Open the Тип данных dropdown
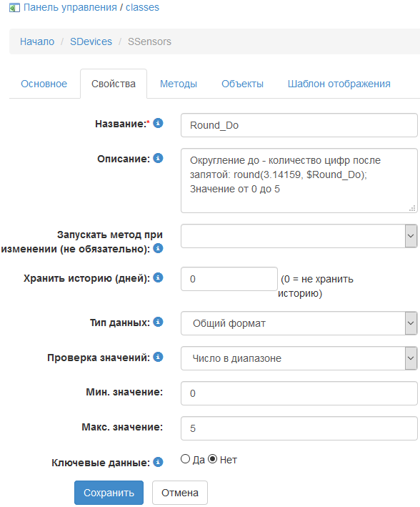420x507 pixels. pyautogui.click(x=299, y=323)
